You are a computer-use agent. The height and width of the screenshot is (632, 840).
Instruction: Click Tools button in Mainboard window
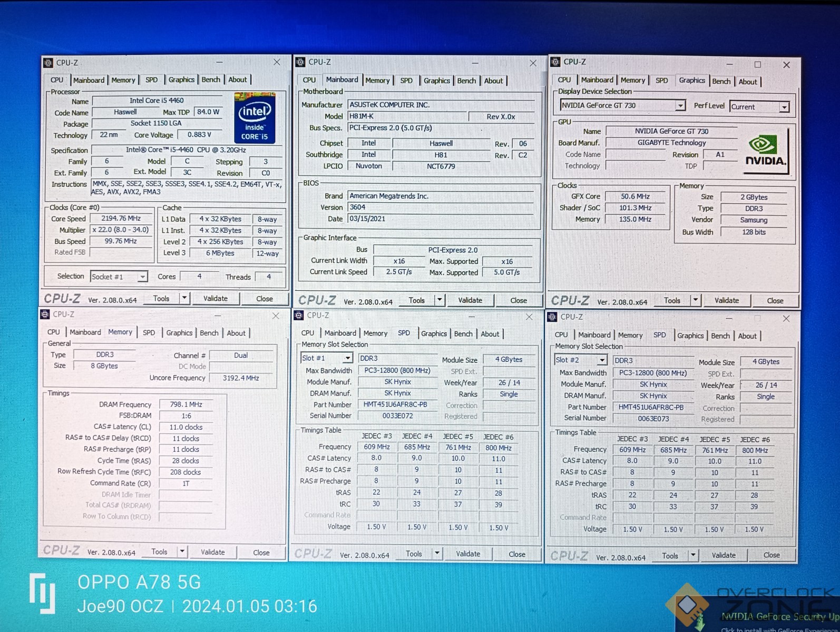(416, 300)
